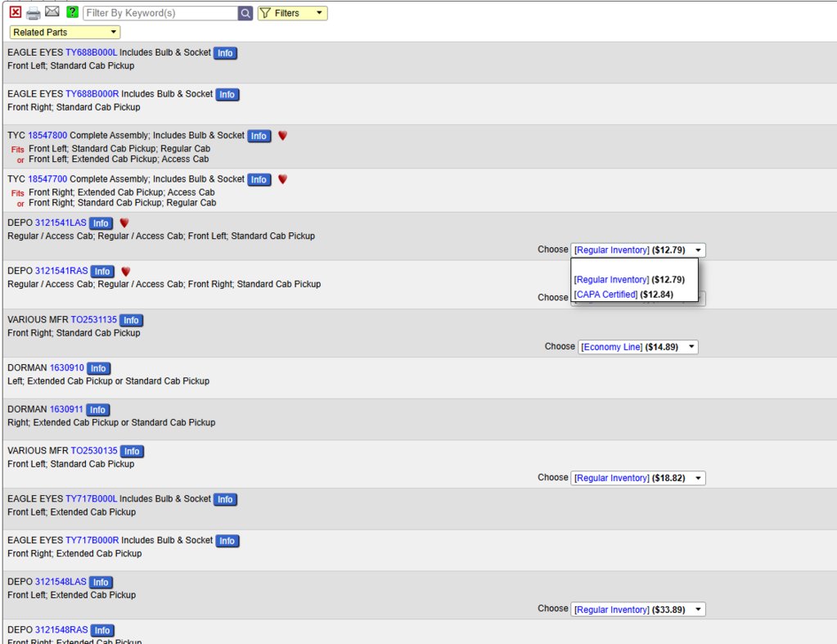Click Info button for DORMAN 1630911

click(97, 410)
